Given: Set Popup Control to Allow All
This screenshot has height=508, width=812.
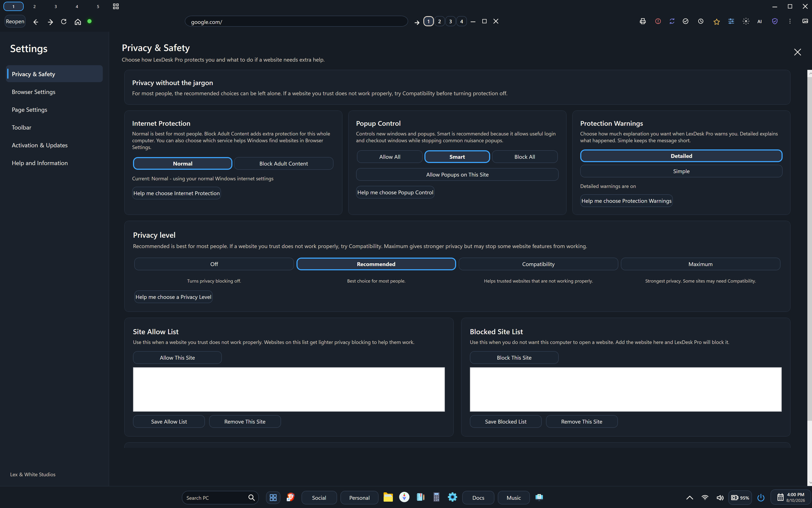Looking at the screenshot, I should tap(390, 157).
